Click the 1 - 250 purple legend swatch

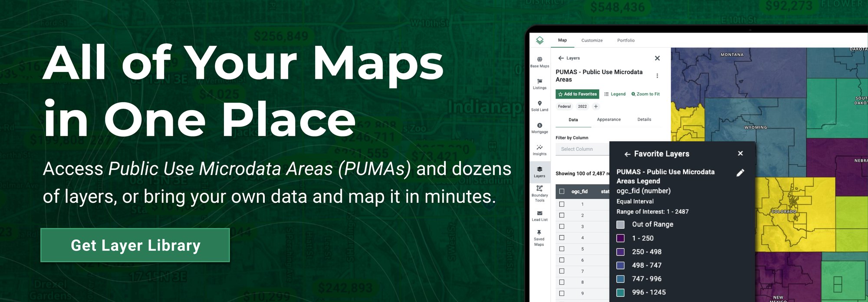coord(621,238)
